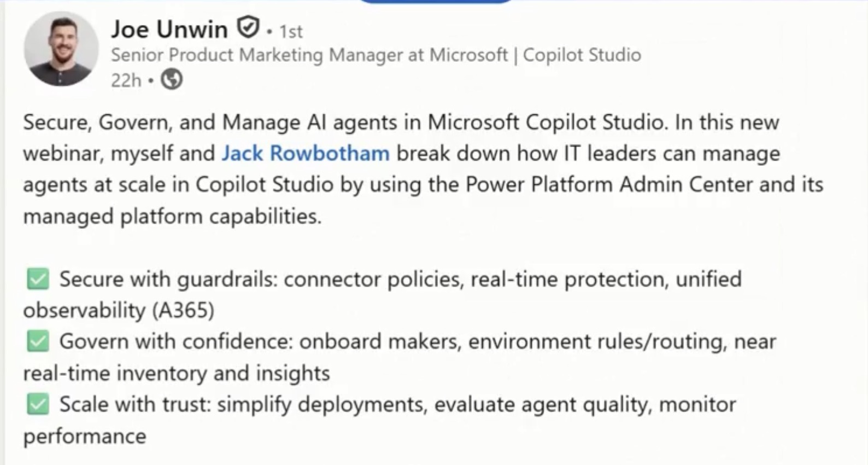
Task: Click 'managed platform capabilities' in the post
Action: tap(172, 217)
